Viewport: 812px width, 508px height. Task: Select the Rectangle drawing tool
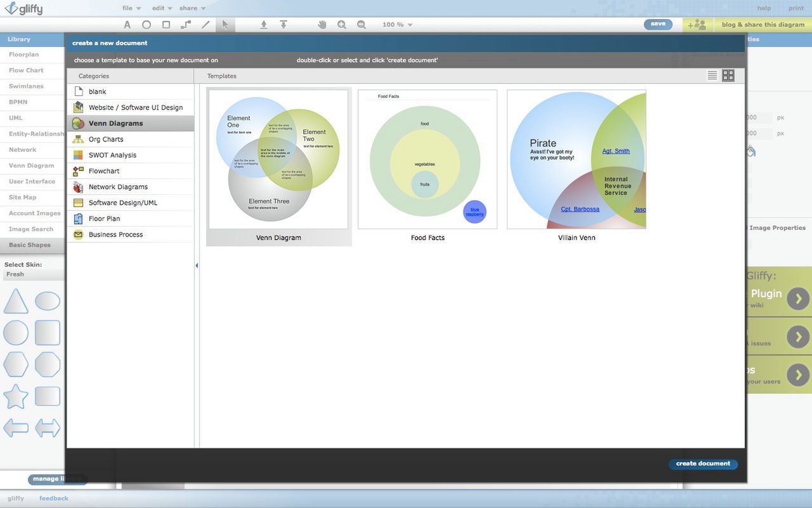click(166, 25)
